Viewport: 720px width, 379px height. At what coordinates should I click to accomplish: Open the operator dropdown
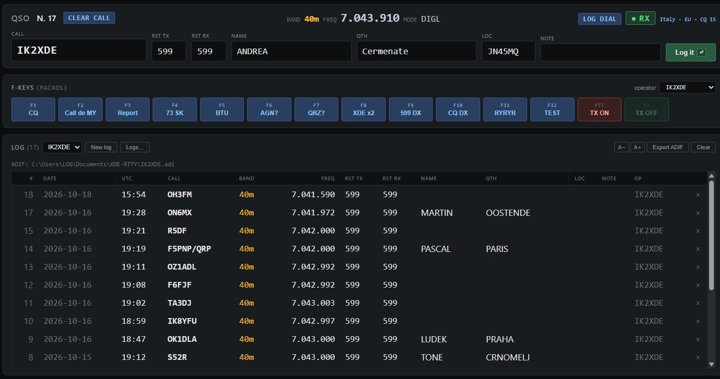687,87
